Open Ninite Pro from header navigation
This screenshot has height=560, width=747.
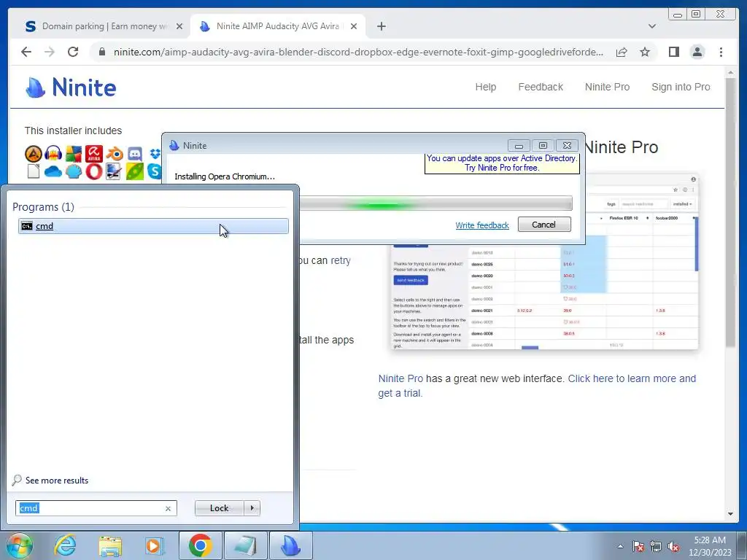(x=607, y=87)
